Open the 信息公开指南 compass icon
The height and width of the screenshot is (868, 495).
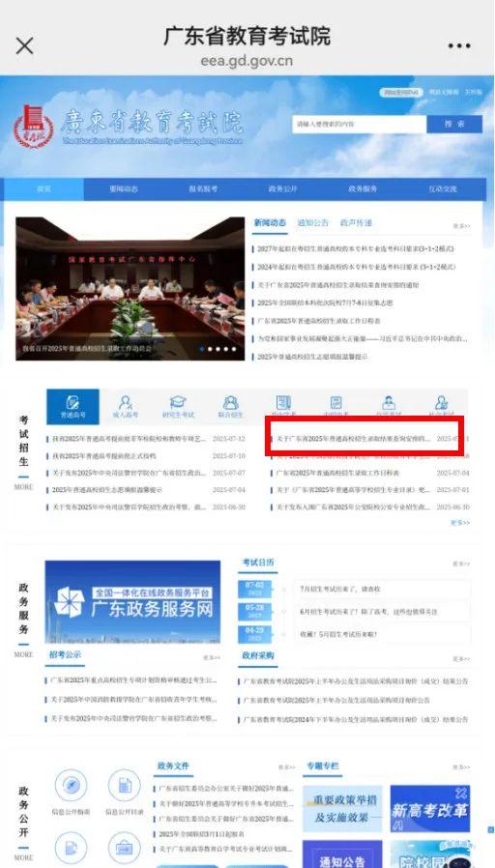point(71,793)
